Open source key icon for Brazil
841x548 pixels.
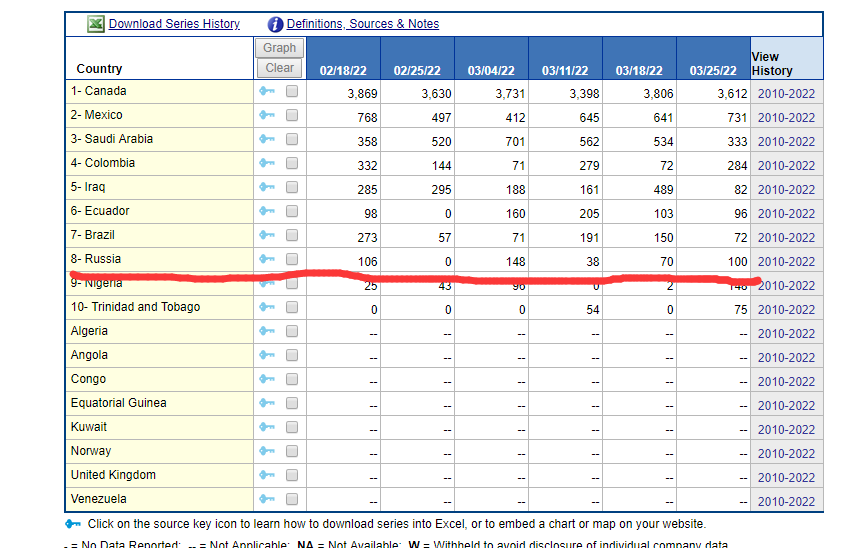pos(267,235)
